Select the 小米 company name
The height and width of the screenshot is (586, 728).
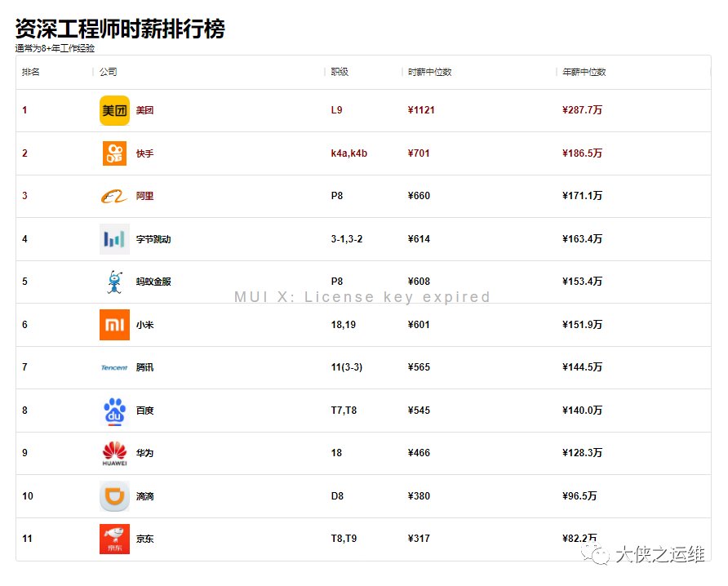pos(144,325)
